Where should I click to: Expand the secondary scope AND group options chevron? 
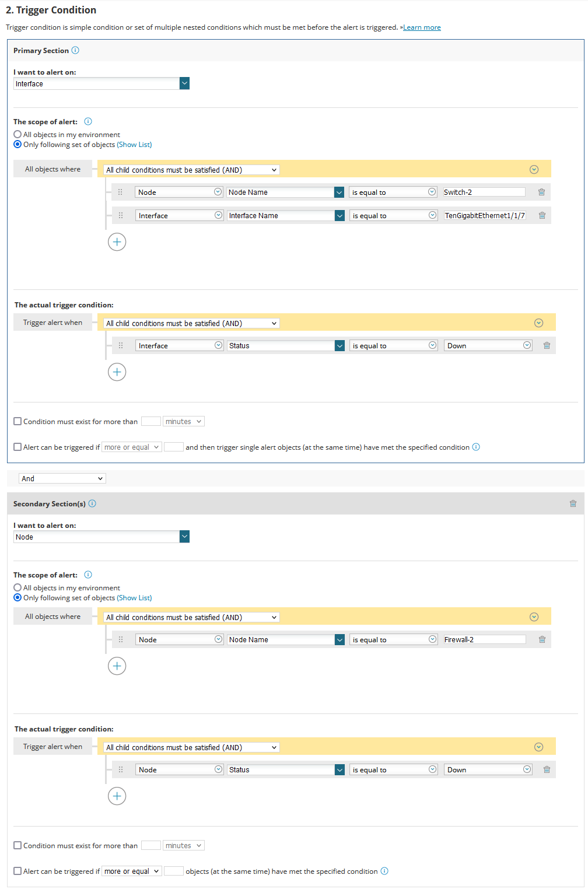[534, 617]
